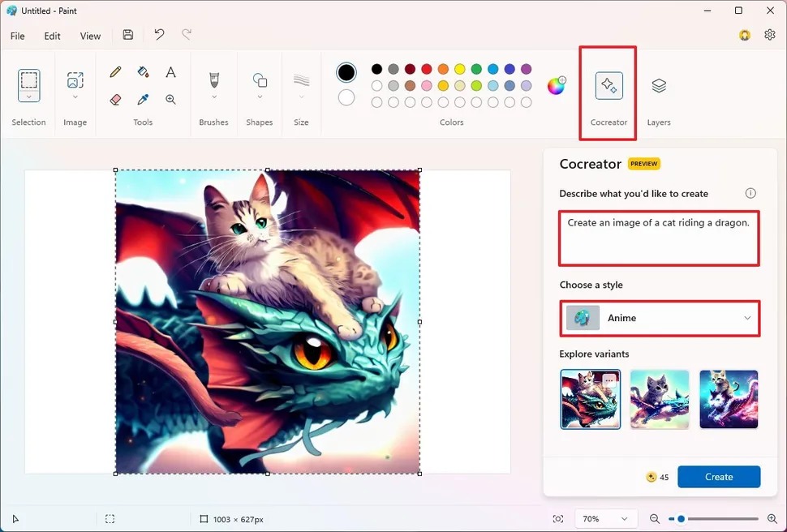Viewport: 787px width, 532px height.
Task: Open the Anime style dropdown
Action: point(659,318)
